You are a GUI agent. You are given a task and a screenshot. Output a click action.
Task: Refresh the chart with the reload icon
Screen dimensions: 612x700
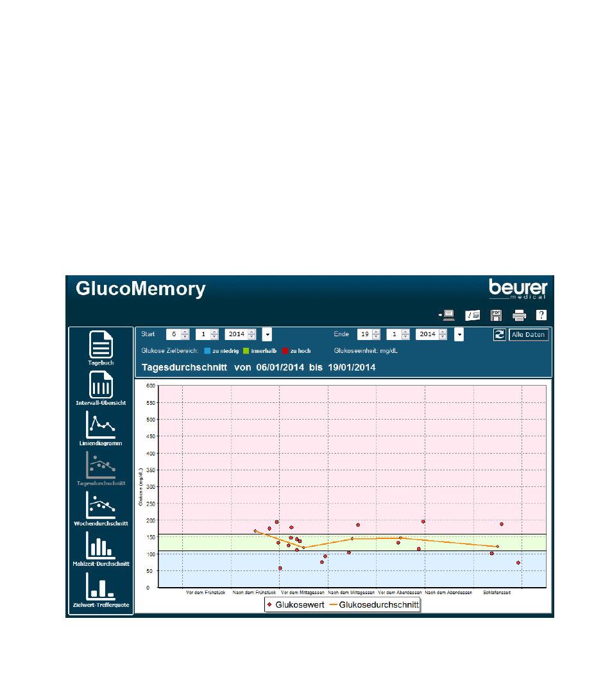point(500,334)
